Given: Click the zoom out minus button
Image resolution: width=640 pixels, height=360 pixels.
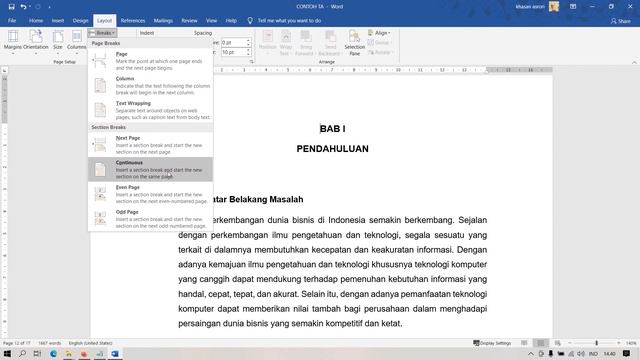Looking at the screenshot, I should (569, 343).
